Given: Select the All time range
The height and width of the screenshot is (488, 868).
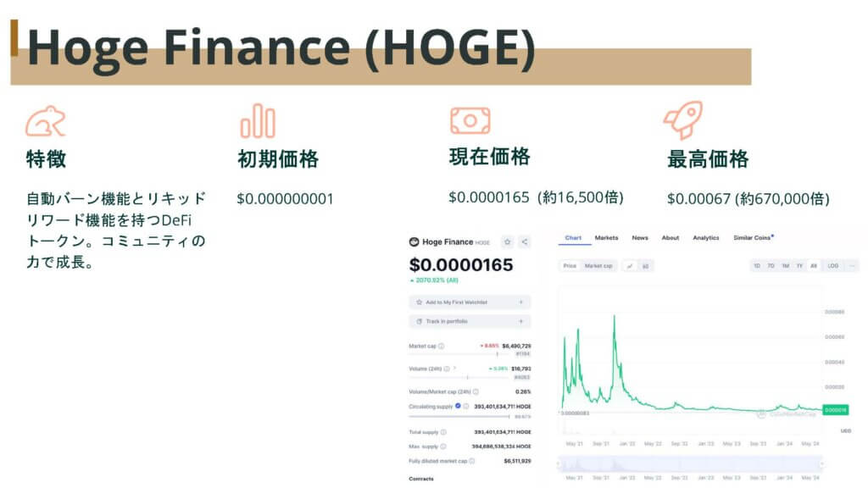Looking at the screenshot, I should tap(813, 266).
